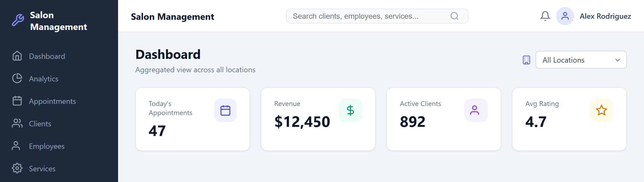Click the Analytics pie chart icon
The width and height of the screenshot is (644, 182).
17,78
